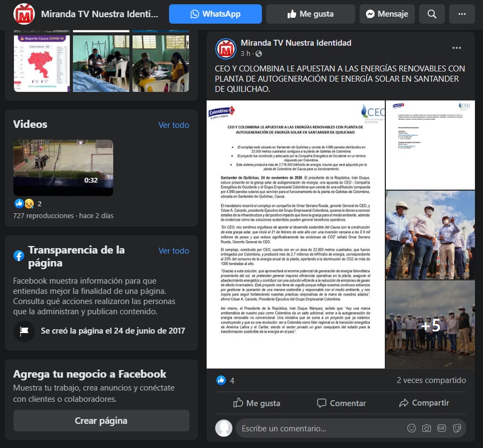Open the Miranda TV Nuestra Identidad post author link
This screenshot has height=448, width=483.
pos(296,43)
